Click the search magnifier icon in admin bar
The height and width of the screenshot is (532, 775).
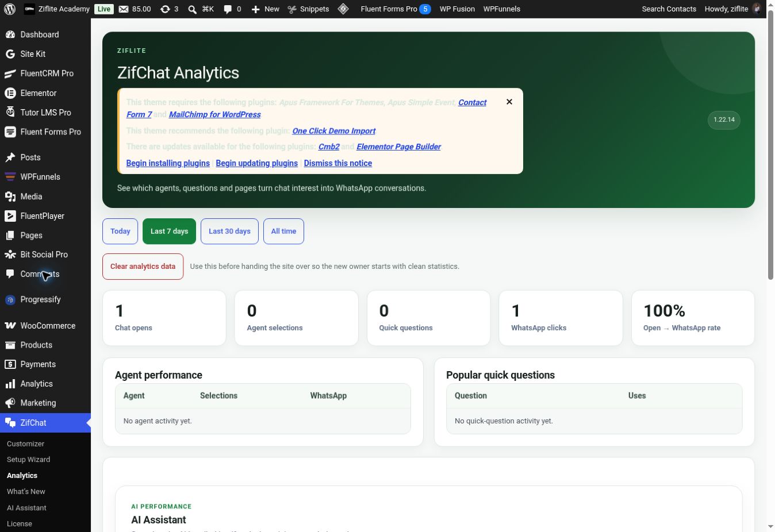pos(192,9)
